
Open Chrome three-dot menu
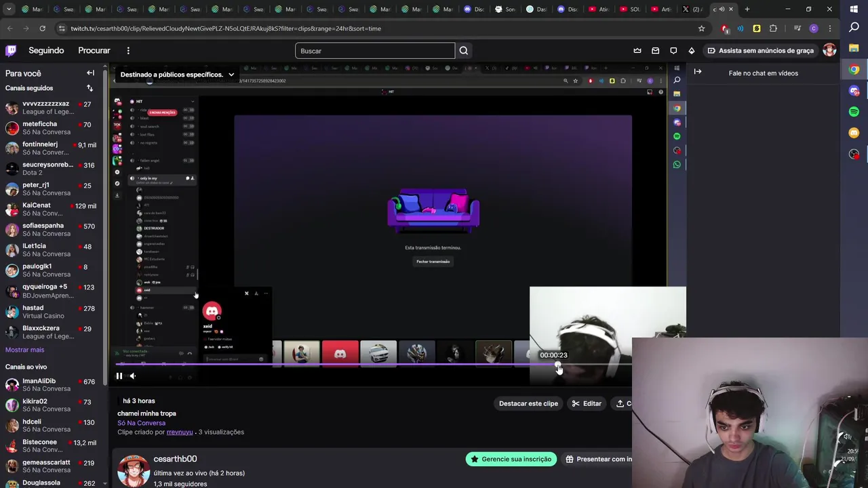tap(830, 28)
